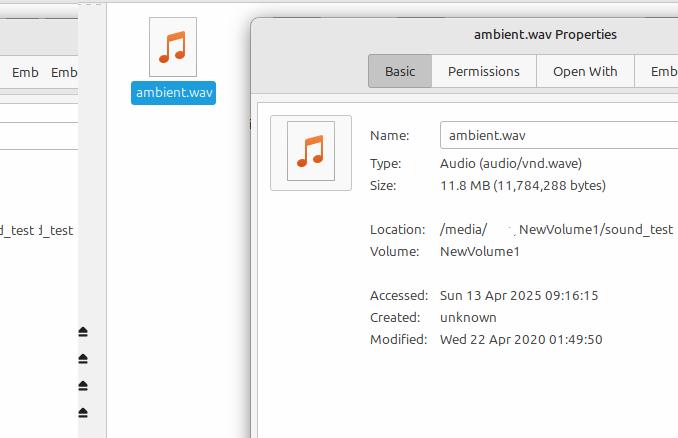The width and height of the screenshot is (678, 438).
Task: Click the Audio (audio/vnd.wave) type text
Action: [511, 163]
